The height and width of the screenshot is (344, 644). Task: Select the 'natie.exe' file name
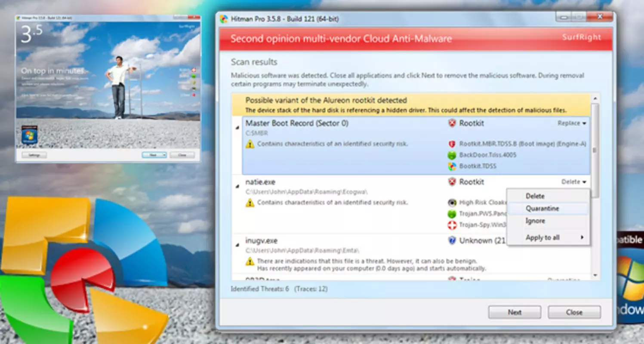coord(260,182)
